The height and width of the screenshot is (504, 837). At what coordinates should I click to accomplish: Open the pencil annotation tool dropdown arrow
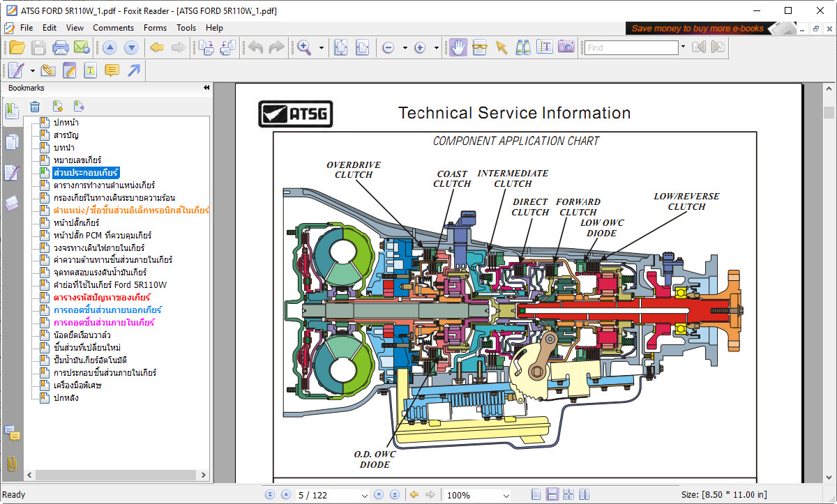[33, 70]
